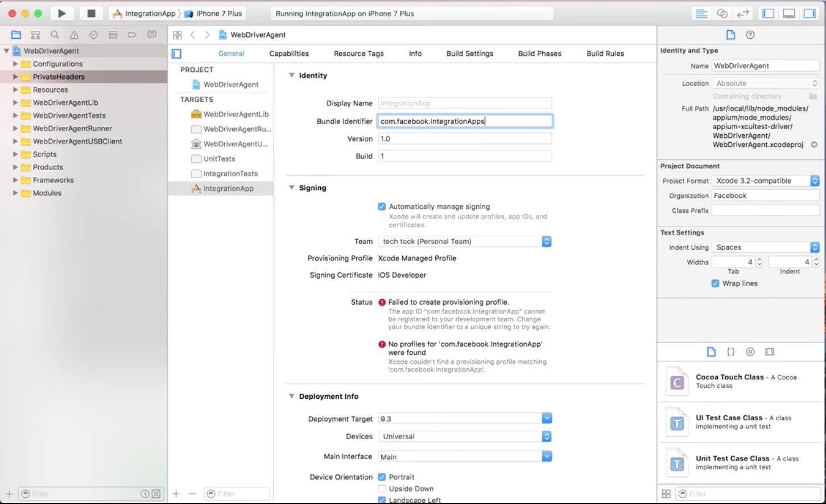This screenshot has height=504, width=826.
Task: Open the Code Snippet library
Action: click(731, 352)
